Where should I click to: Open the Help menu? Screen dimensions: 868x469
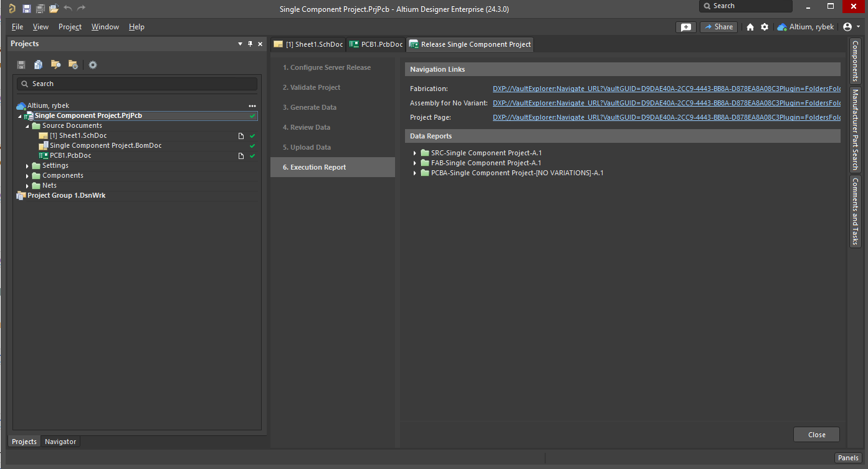(136, 27)
